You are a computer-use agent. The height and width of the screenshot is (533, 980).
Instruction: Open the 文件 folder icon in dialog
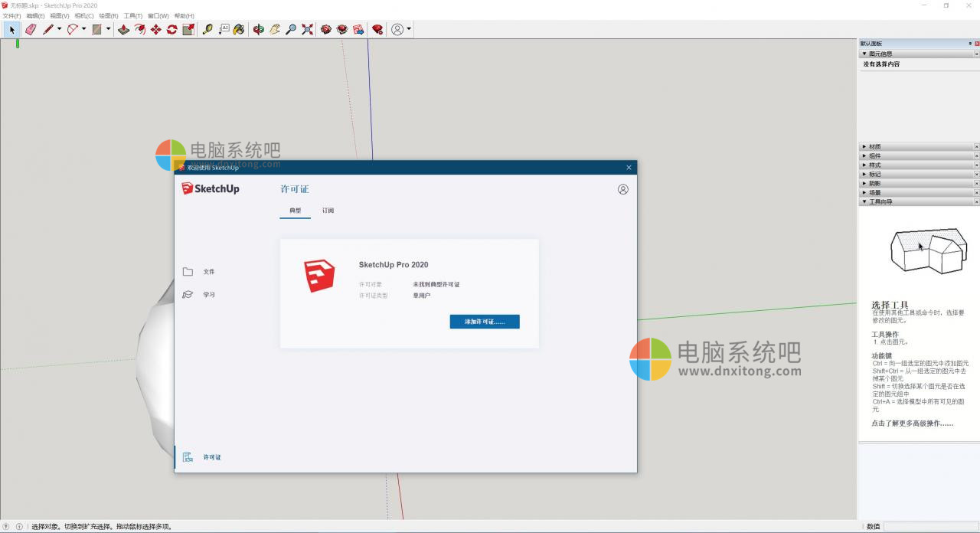[x=188, y=272]
